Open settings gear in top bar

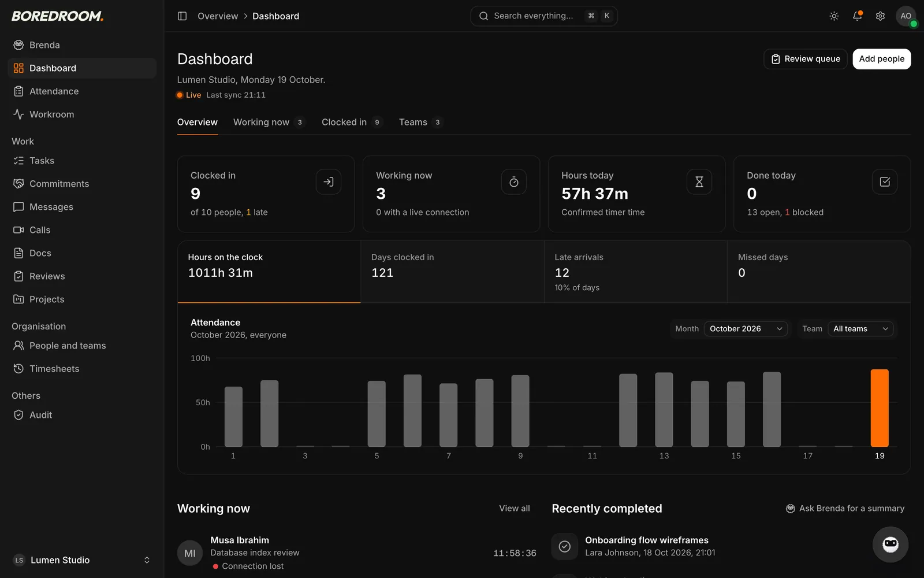880,16
